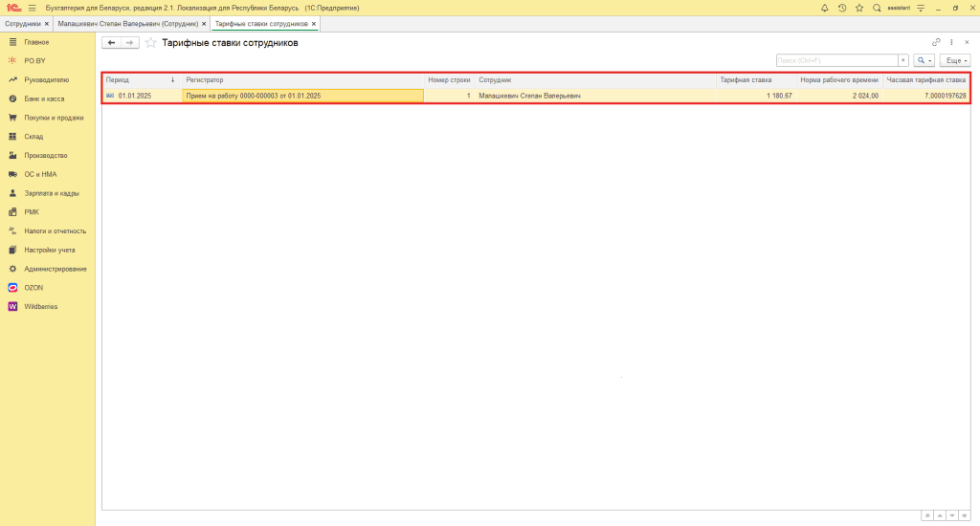Select the Тарифные ставки сотрудников tab
The image size is (980, 526).
[261, 24]
